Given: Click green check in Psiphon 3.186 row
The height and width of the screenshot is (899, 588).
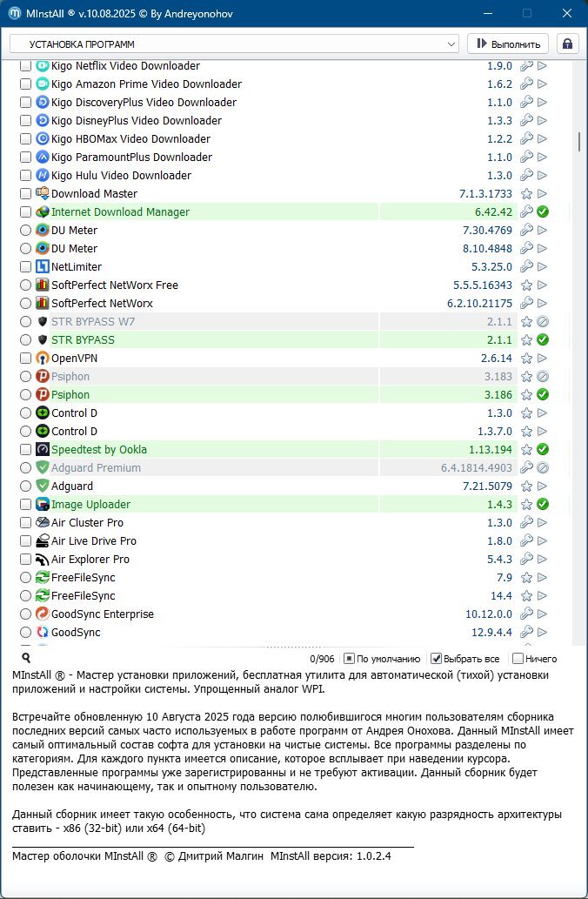Looking at the screenshot, I should tap(543, 395).
